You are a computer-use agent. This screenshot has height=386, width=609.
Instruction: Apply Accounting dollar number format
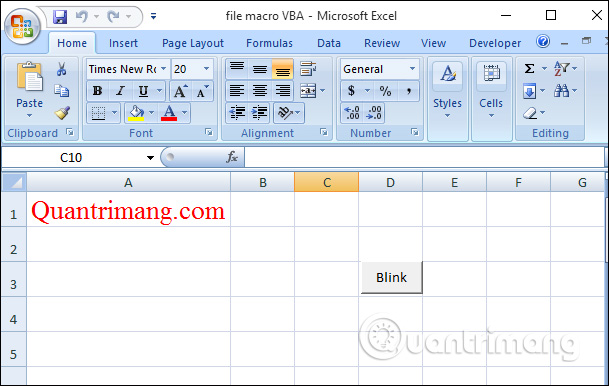(351, 91)
